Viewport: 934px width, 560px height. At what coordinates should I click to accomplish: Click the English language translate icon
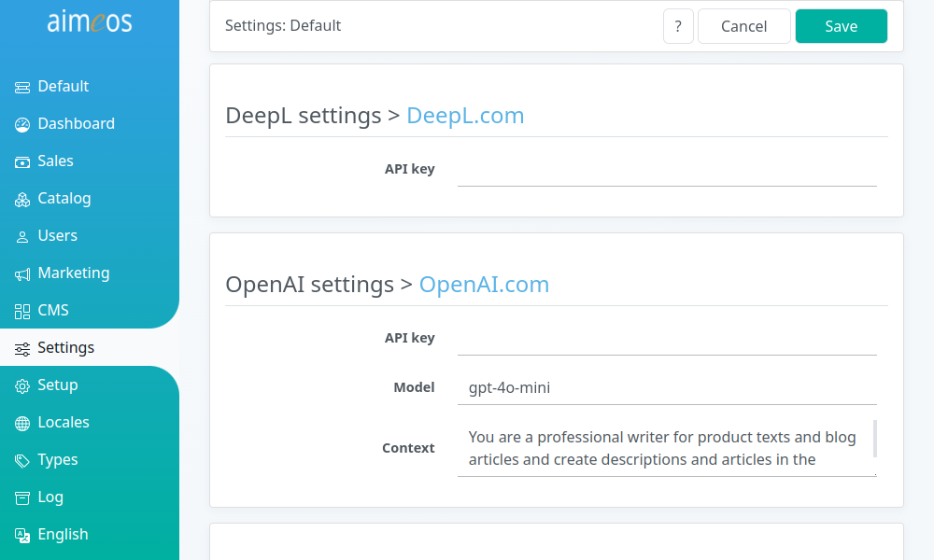[x=22, y=536]
